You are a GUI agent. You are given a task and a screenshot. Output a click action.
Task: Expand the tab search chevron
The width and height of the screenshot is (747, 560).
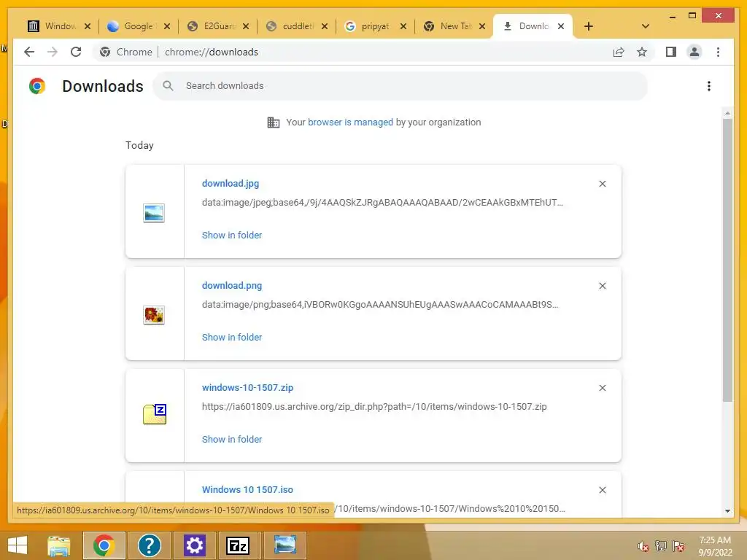click(646, 26)
